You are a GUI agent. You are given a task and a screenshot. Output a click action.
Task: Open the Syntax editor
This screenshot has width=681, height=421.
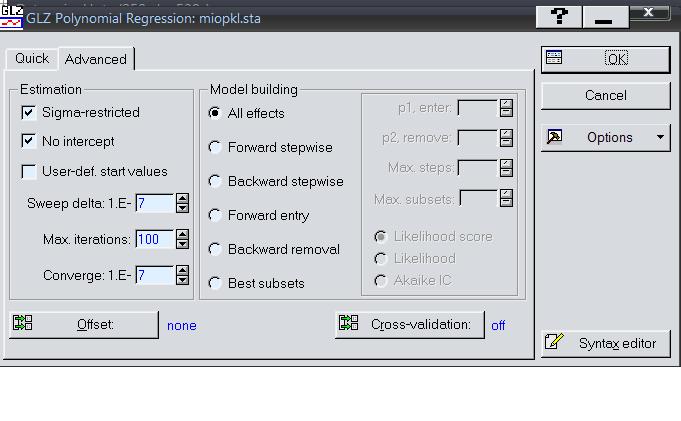(x=605, y=343)
